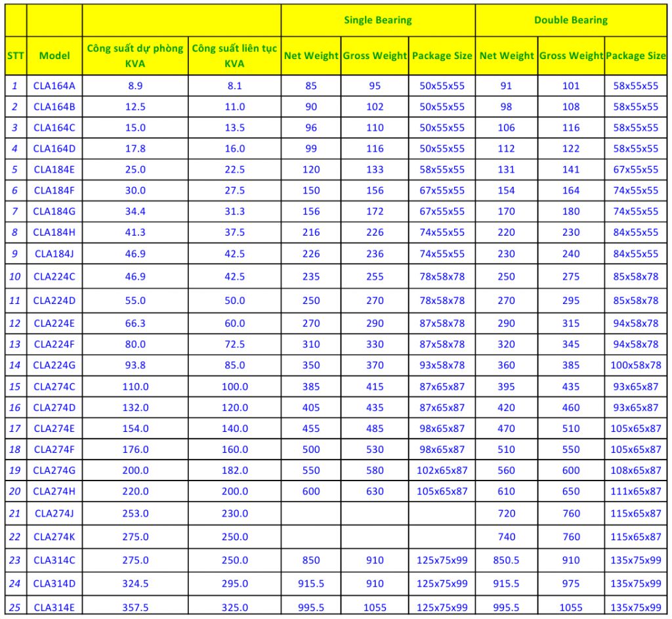The height and width of the screenshot is (619, 672).
Task: Click the CLA224C model cell
Action: 54,276
